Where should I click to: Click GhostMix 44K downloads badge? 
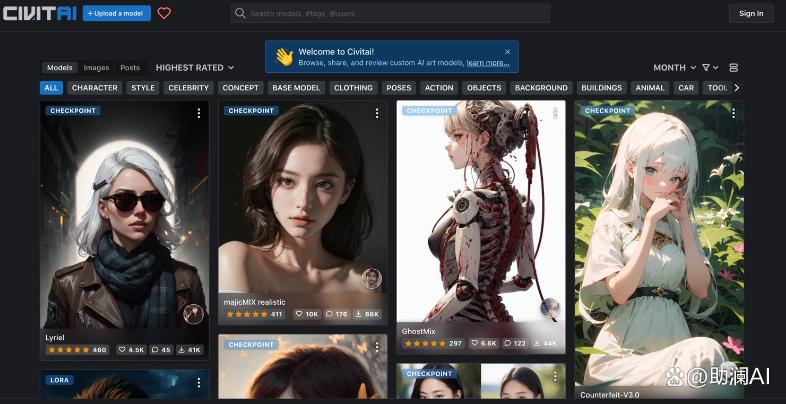pyautogui.click(x=545, y=343)
